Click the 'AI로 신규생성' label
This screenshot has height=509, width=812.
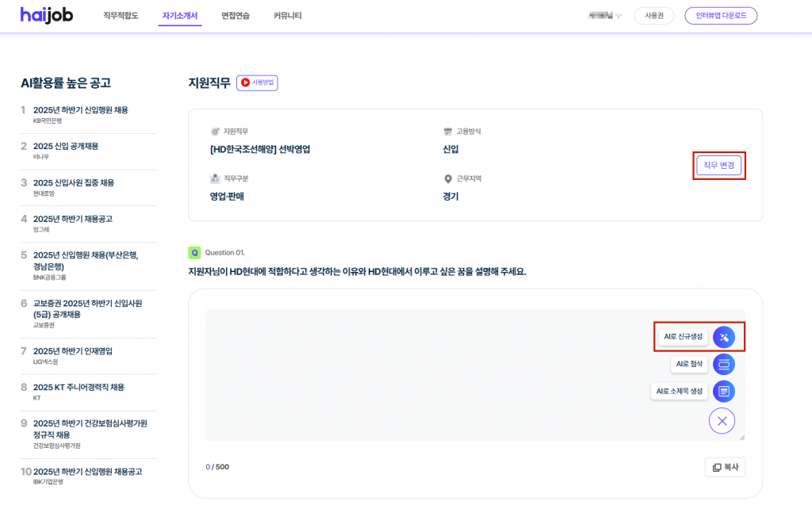[x=683, y=337]
